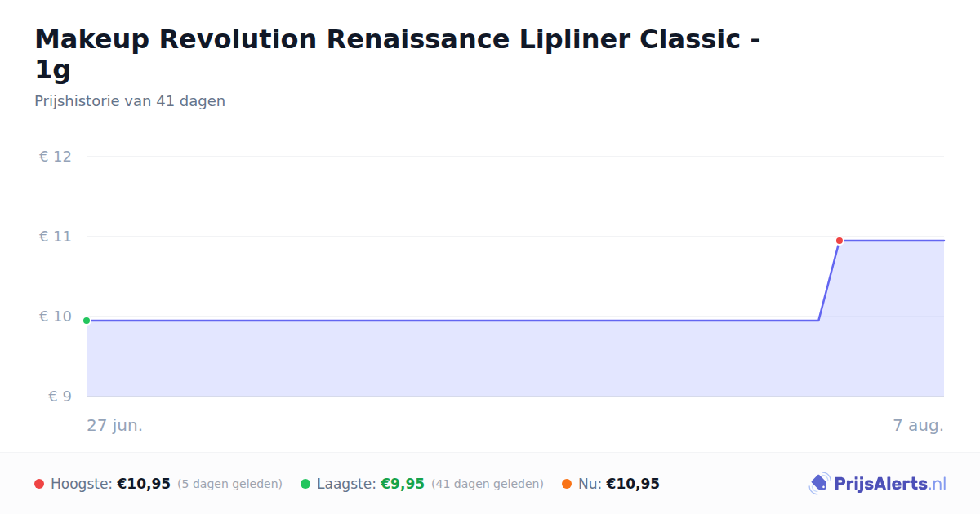Select the red highest price marker on chart
Image resolution: width=980 pixels, height=514 pixels.
pyautogui.click(x=840, y=241)
